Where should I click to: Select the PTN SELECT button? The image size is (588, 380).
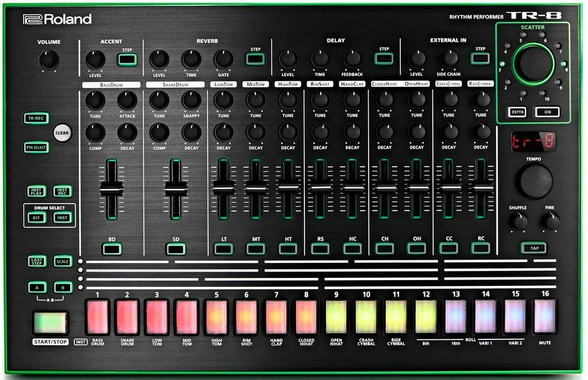pyautogui.click(x=36, y=148)
